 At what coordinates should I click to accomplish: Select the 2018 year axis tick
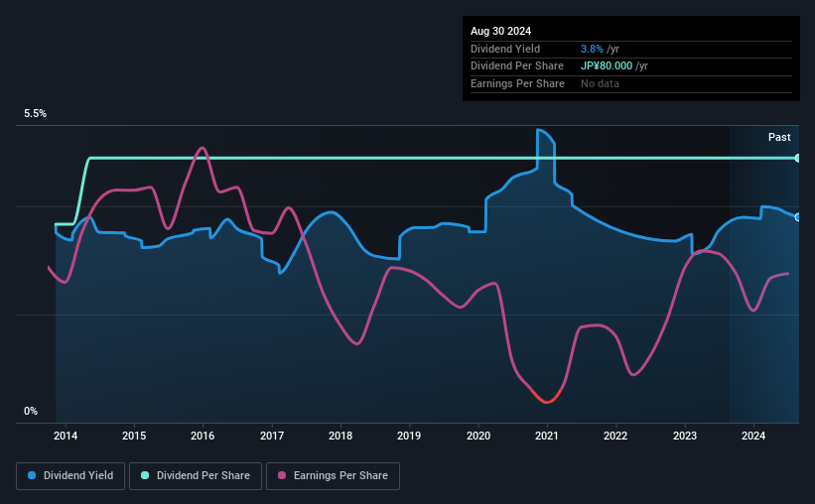point(340,435)
